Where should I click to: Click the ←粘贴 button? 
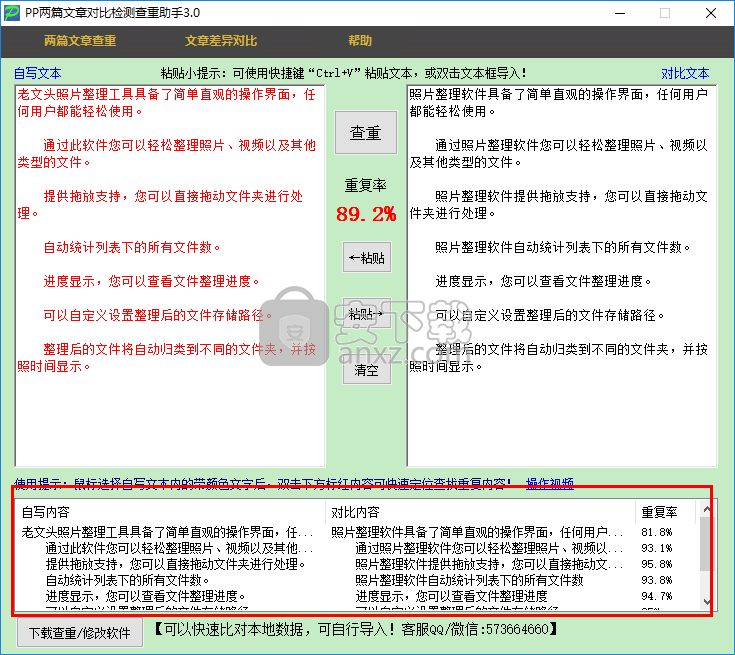pyautogui.click(x=367, y=257)
